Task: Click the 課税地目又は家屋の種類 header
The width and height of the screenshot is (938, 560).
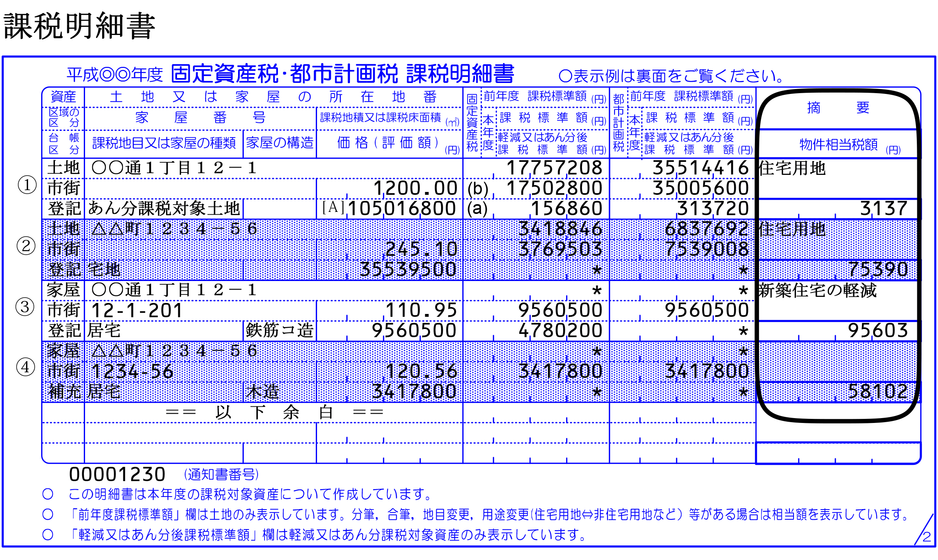Action: point(164,143)
